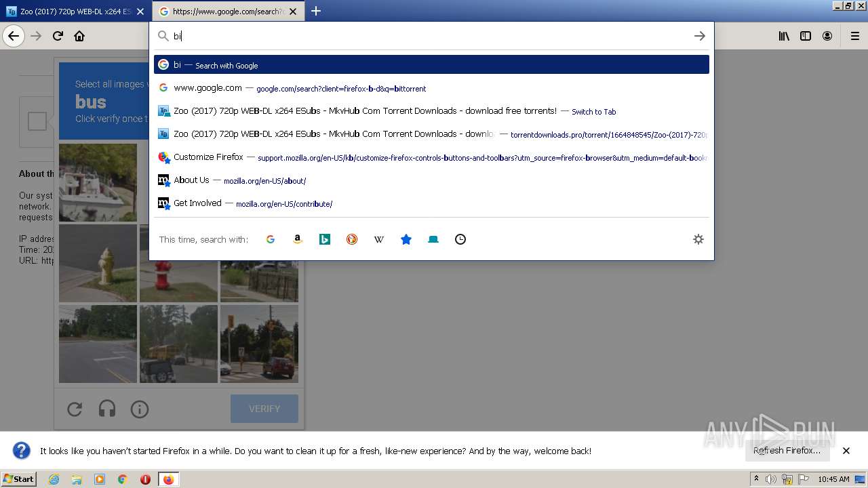Viewport: 868px width, 488px height.
Task: Click Firefox taskbar button
Action: [x=168, y=479]
